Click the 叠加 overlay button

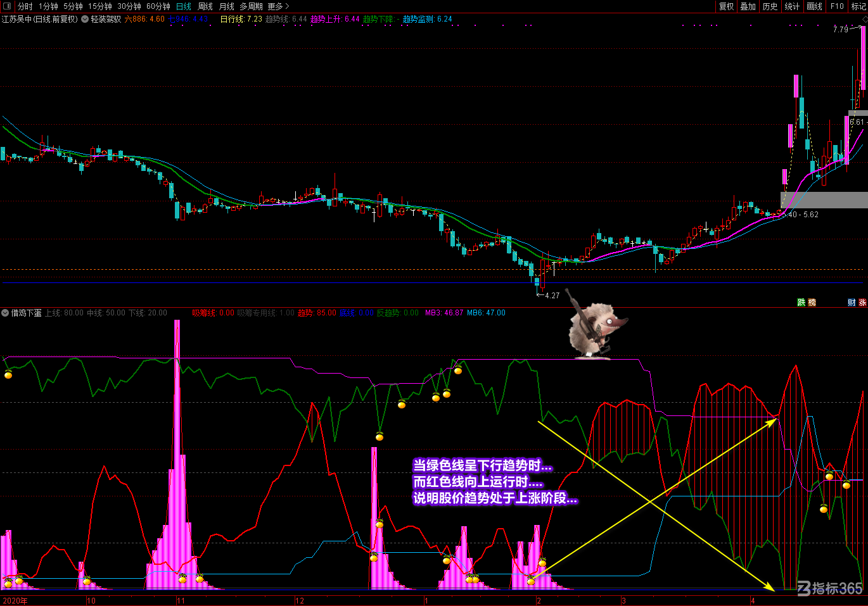click(748, 6)
